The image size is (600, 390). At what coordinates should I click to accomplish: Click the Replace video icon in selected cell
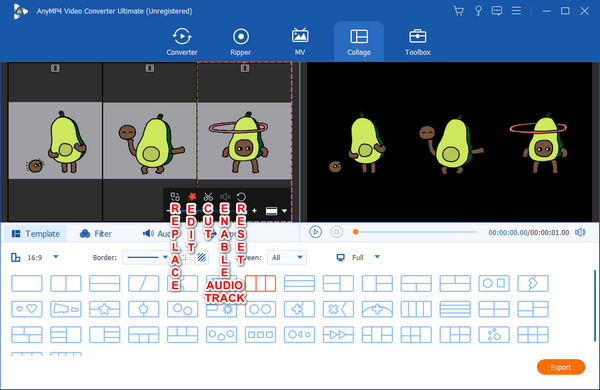point(175,197)
